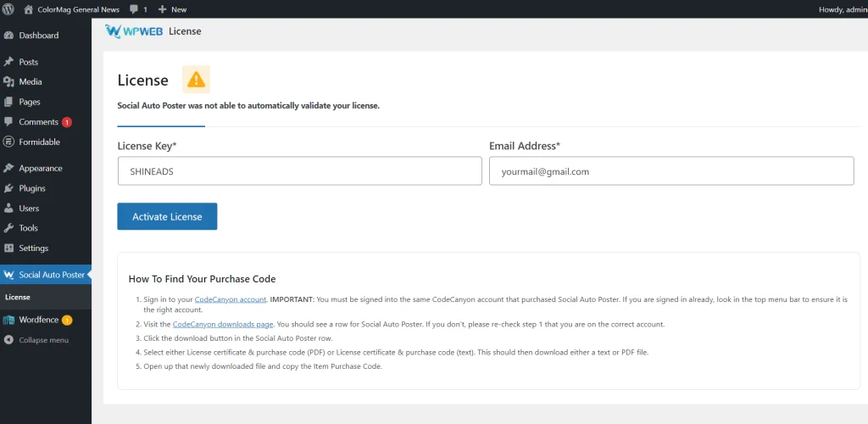Click Collapse menu text
Screen dimensions: 868x424
[44, 340]
